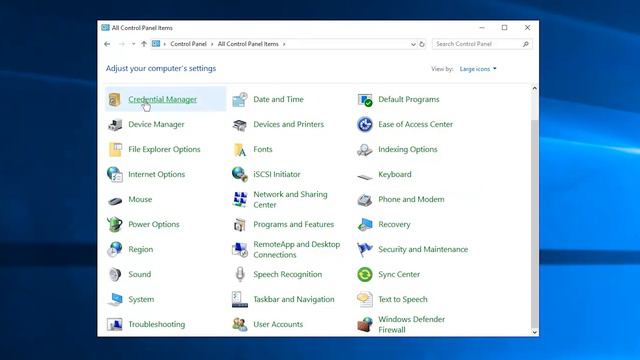Open the System computer icon
The width and height of the screenshot is (640, 360).
pyautogui.click(x=115, y=300)
